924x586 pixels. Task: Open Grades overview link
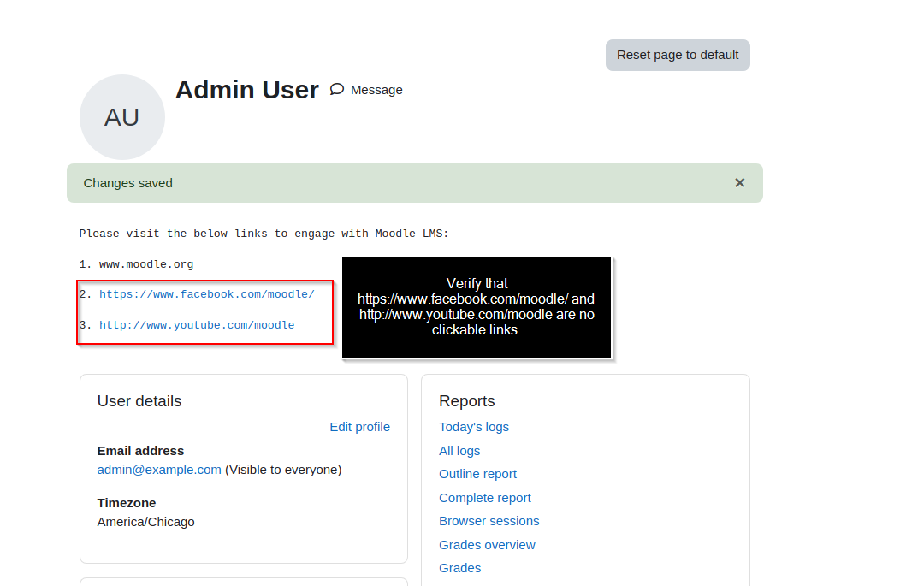[487, 545]
